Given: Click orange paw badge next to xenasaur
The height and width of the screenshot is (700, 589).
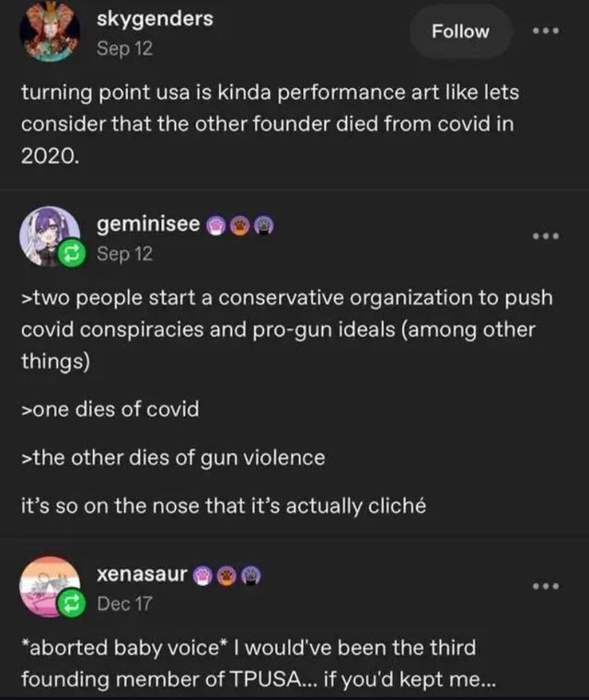Looking at the screenshot, I should coord(227,575).
